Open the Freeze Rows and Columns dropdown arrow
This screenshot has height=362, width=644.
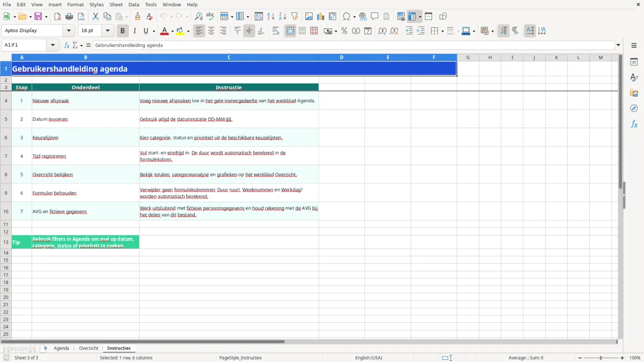[420, 17]
